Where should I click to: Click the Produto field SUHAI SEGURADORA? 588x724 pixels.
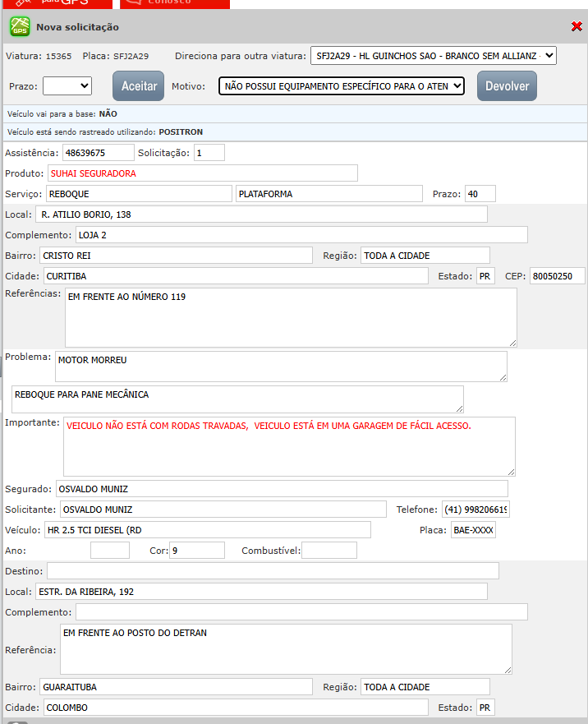[203, 173]
